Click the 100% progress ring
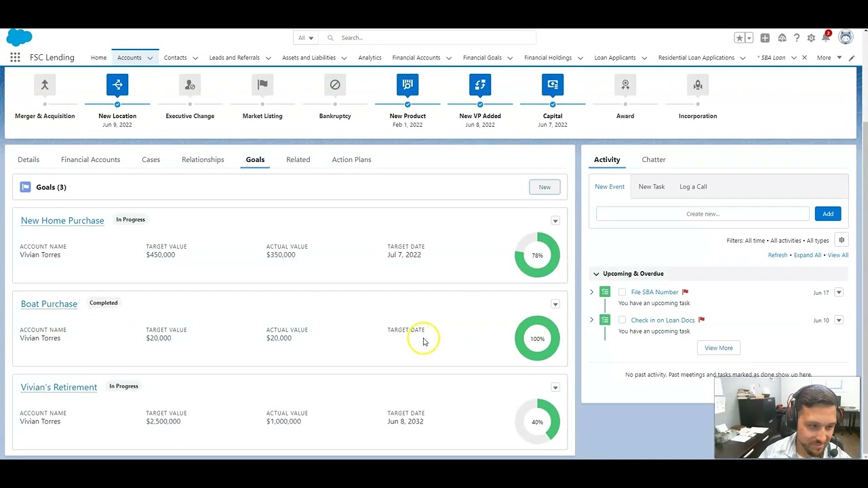 pyautogui.click(x=537, y=338)
